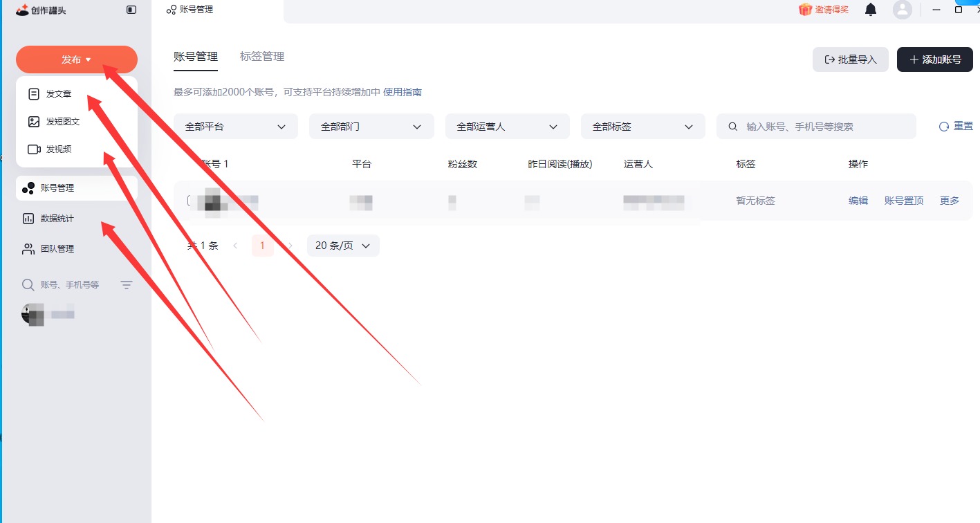Open 数据统计 from the sidebar
The height and width of the screenshot is (523, 980).
tap(57, 219)
